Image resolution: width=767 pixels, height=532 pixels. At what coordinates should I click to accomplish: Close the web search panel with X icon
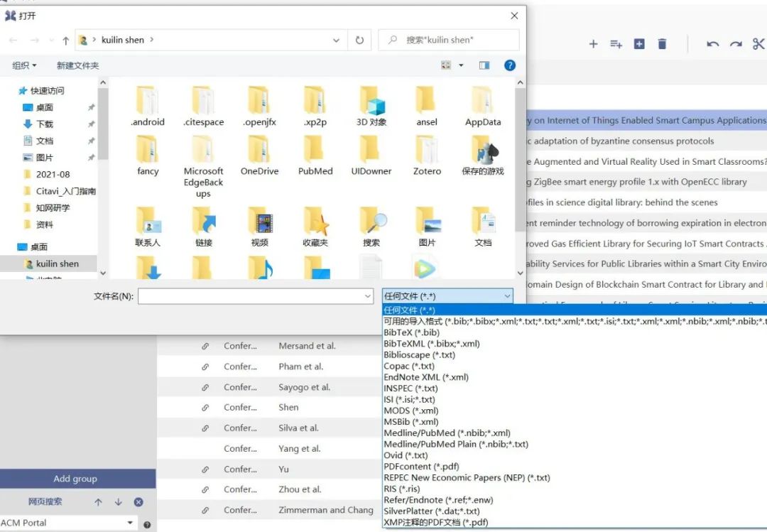pyautogui.click(x=138, y=502)
